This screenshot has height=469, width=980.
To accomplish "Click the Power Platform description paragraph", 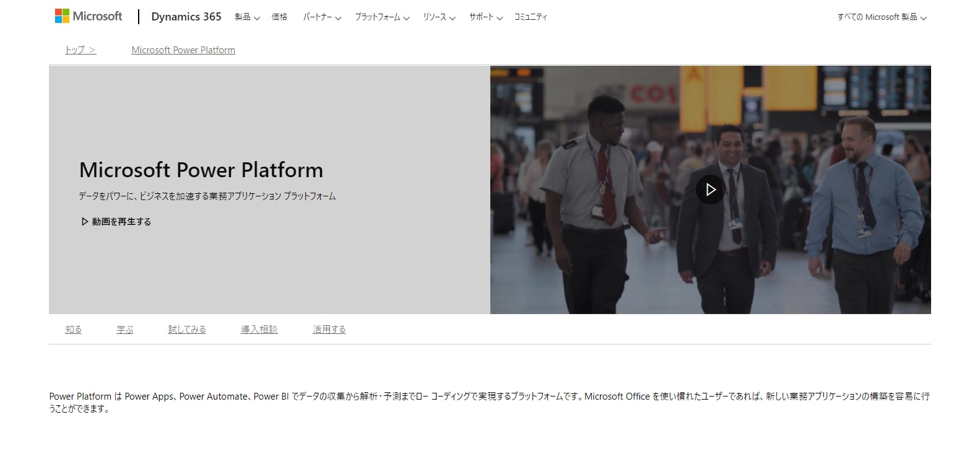I will (x=490, y=402).
